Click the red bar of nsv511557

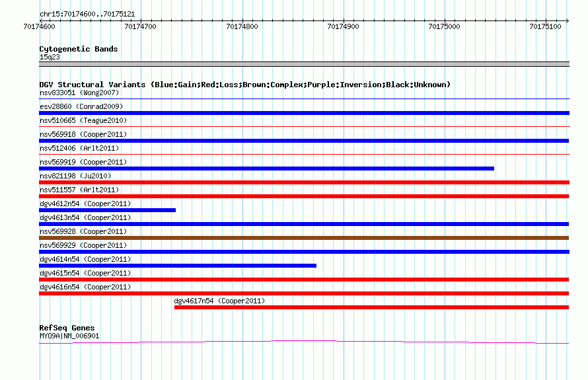[304, 196]
